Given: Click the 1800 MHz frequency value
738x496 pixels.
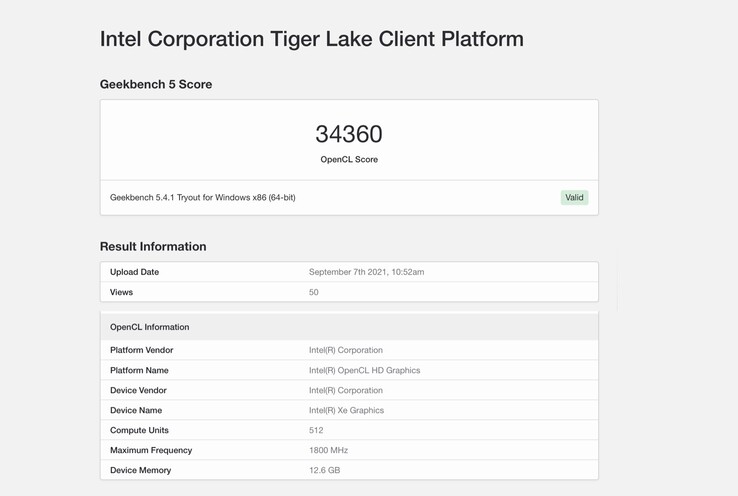Looking at the screenshot, I should click(330, 450).
